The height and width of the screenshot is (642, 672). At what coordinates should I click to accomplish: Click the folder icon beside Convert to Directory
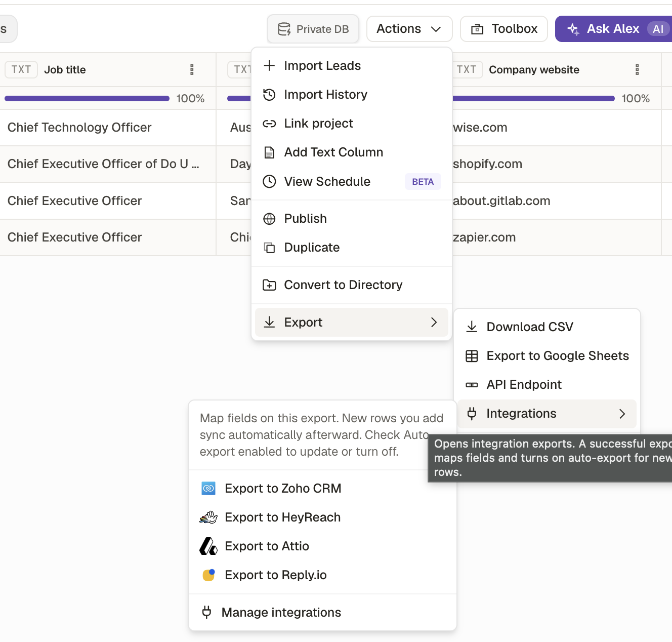[x=269, y=285]
